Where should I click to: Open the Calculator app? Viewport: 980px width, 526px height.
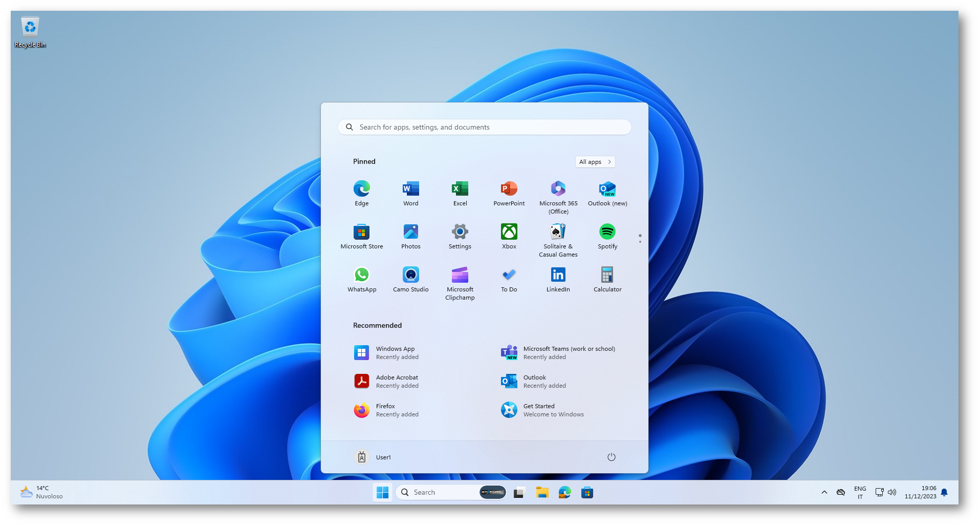tap(607, 279)
